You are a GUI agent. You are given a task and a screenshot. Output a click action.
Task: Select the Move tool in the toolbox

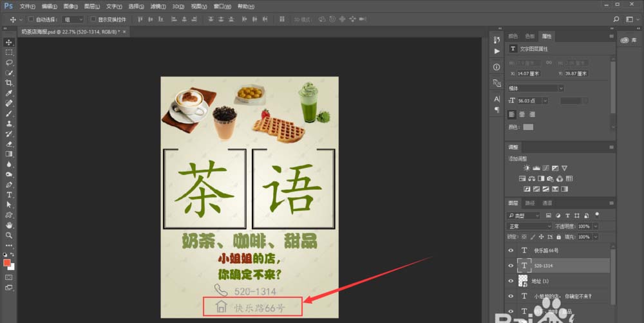coord(8,42)
